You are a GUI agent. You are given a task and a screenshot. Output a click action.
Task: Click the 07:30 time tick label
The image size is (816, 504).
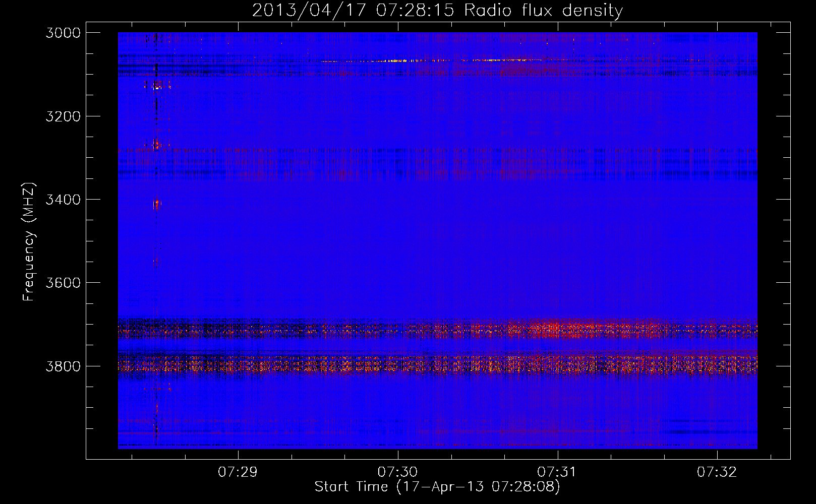point(397,472)
